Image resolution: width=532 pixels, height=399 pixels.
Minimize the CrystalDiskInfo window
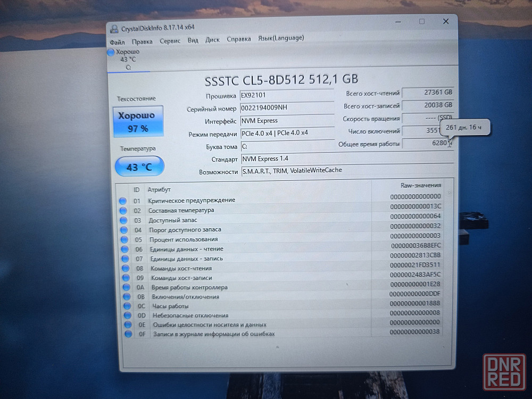coord(398,22)
